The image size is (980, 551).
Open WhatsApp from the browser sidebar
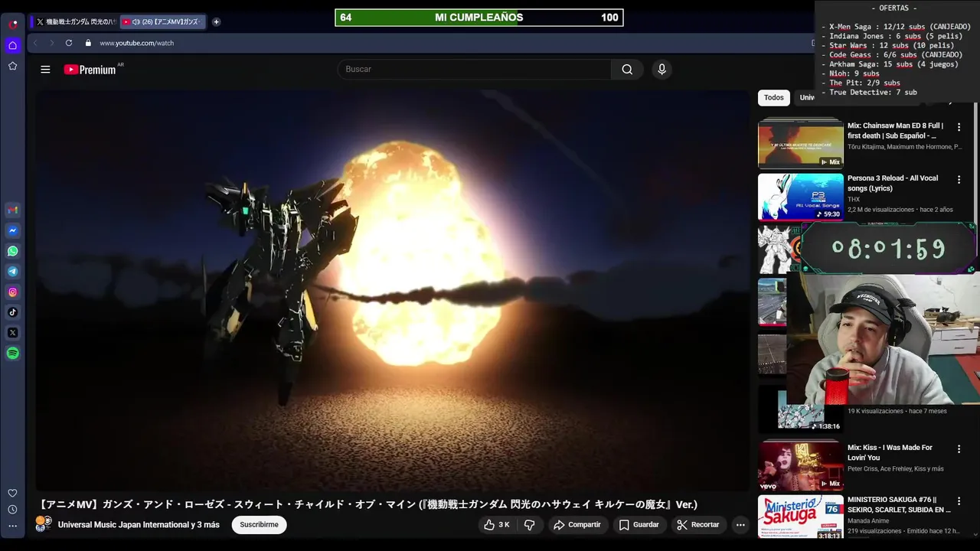[13, 251]
